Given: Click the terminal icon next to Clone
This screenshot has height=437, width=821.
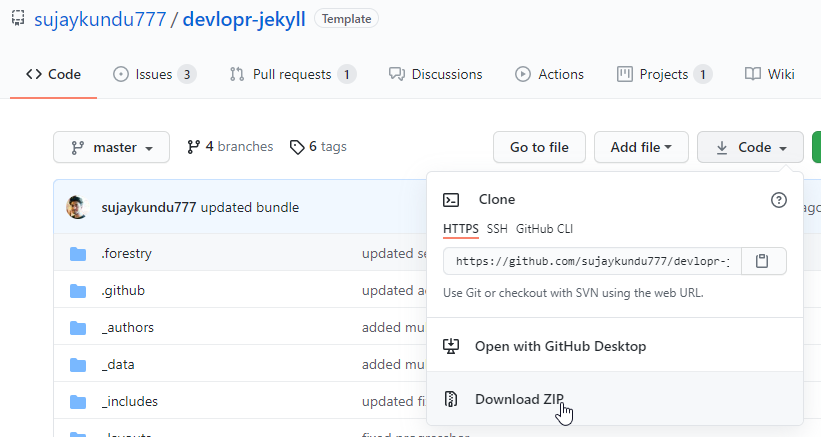Looking at the screenshot, I should (x=451, y=200).
